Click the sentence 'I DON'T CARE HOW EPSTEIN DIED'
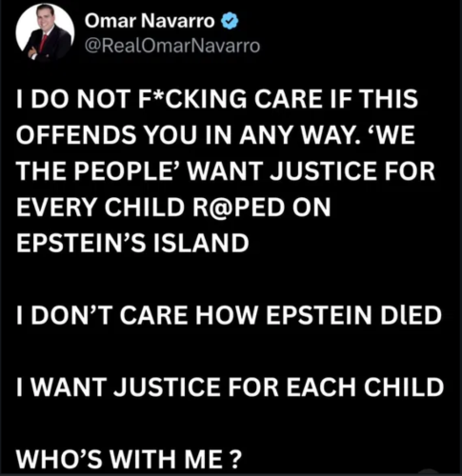This screenshot has width=462, height=476. [229, 315]
